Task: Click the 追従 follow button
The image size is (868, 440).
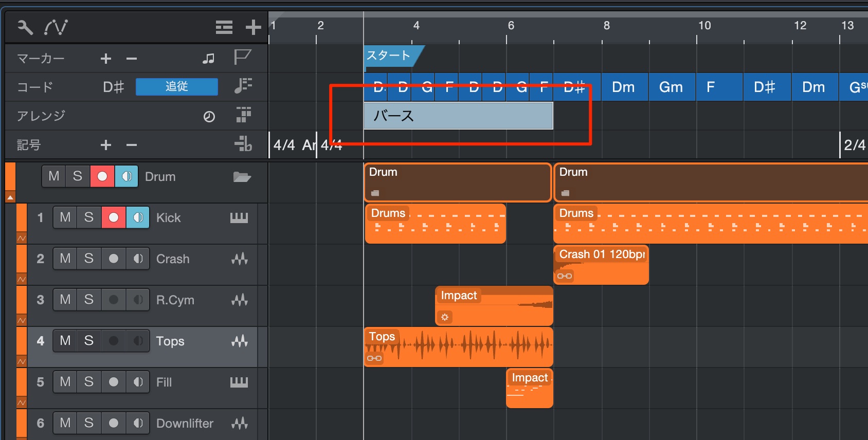Action: point(176,87)
